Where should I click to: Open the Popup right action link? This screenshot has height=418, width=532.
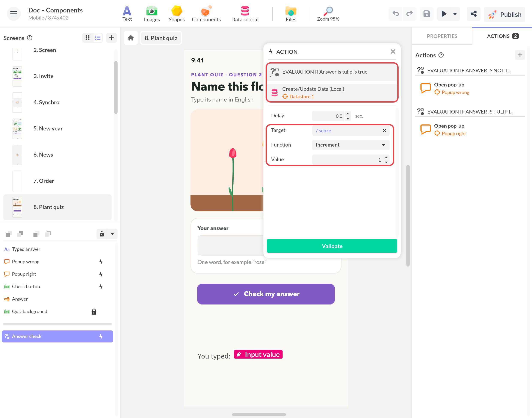click(454, 134)
